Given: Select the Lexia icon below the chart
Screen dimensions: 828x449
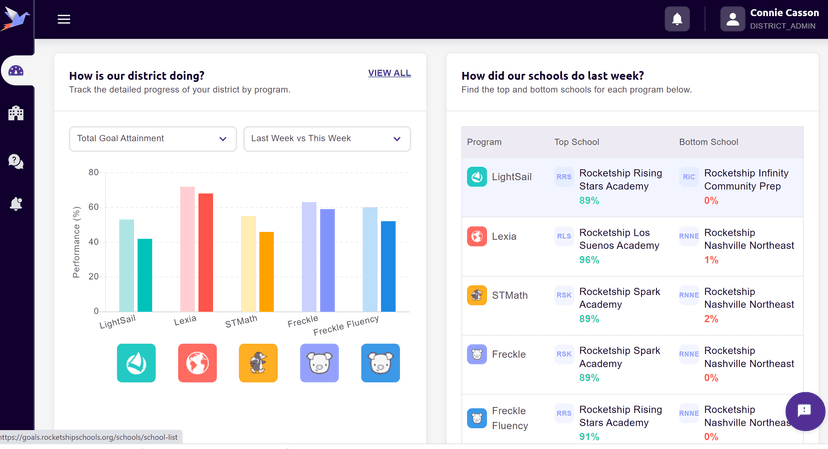Looking at the screenshot, I should (197, 363).
